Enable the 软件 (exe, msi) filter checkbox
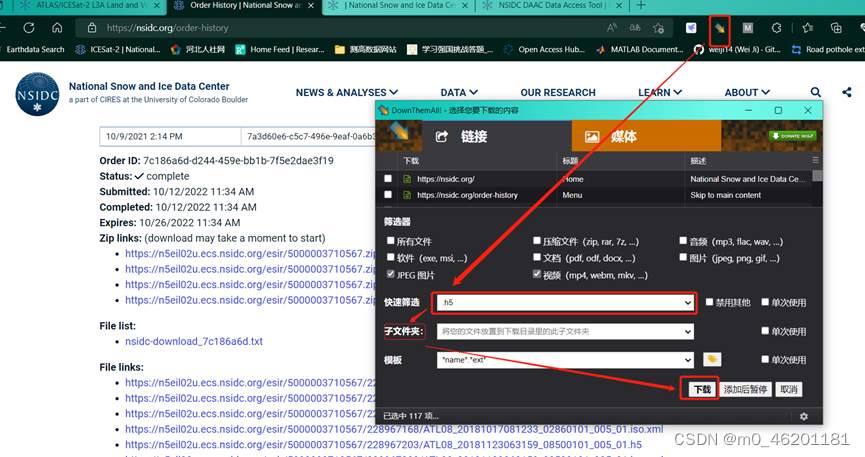 (x=391, y=257)
